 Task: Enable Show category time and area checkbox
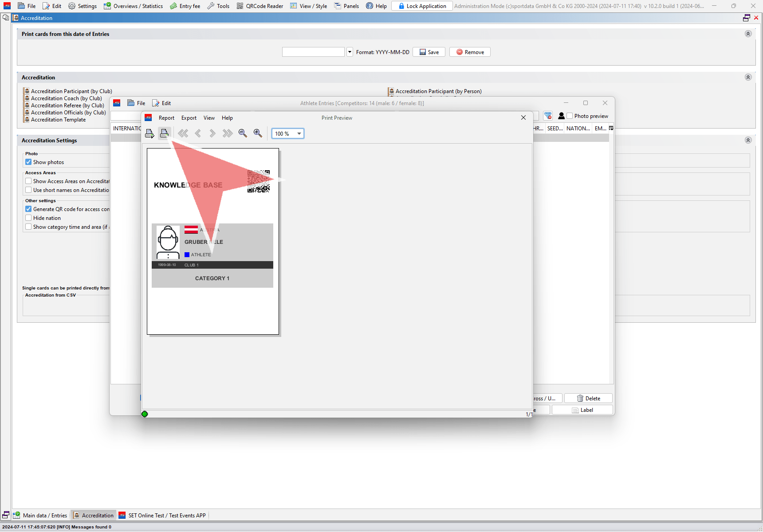[x=28, y=227]
